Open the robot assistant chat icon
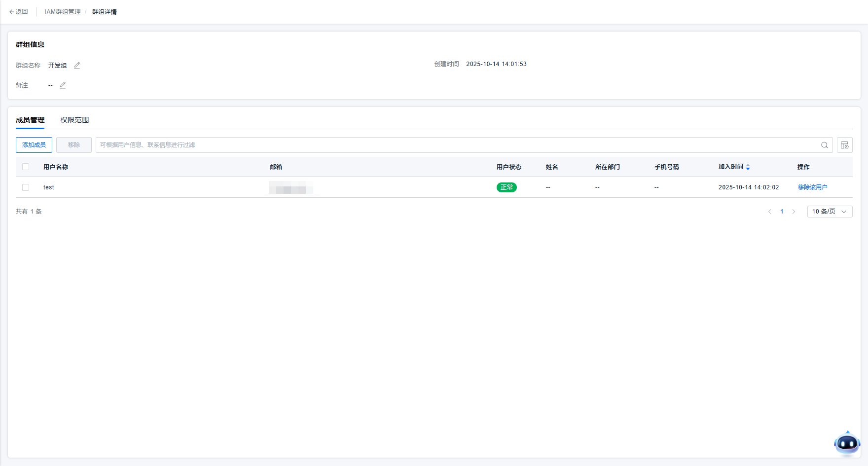This screenshot has width=868, height=466. pyautogui.click(x=847, y=443)
